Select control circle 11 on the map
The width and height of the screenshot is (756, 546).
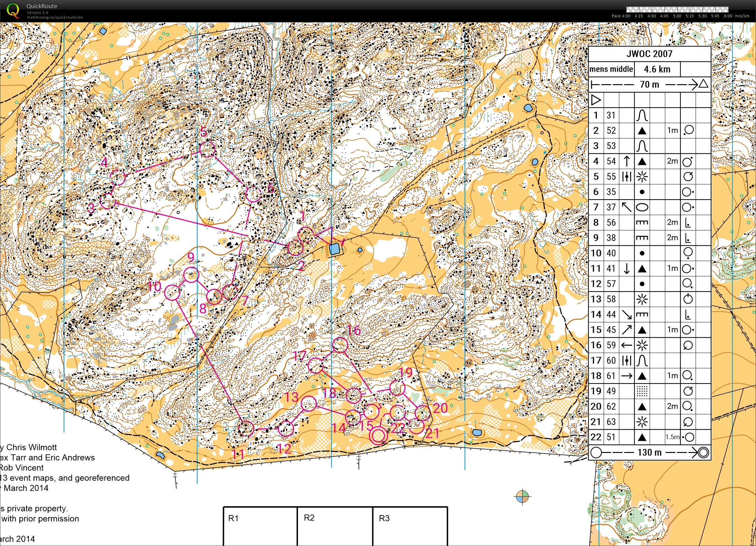(x=246, y=428)
